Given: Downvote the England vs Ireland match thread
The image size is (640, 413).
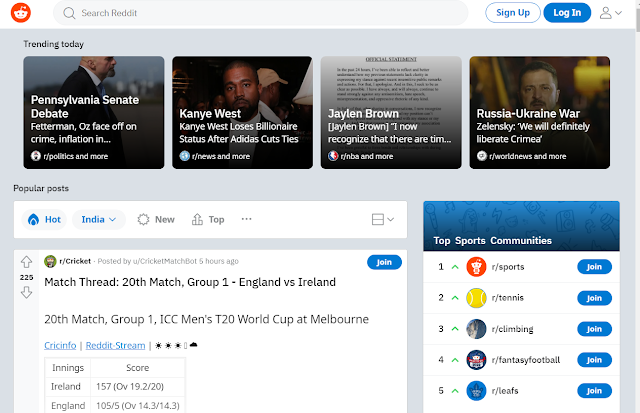Looking at the screenshot, I should (x=27, y=292).
